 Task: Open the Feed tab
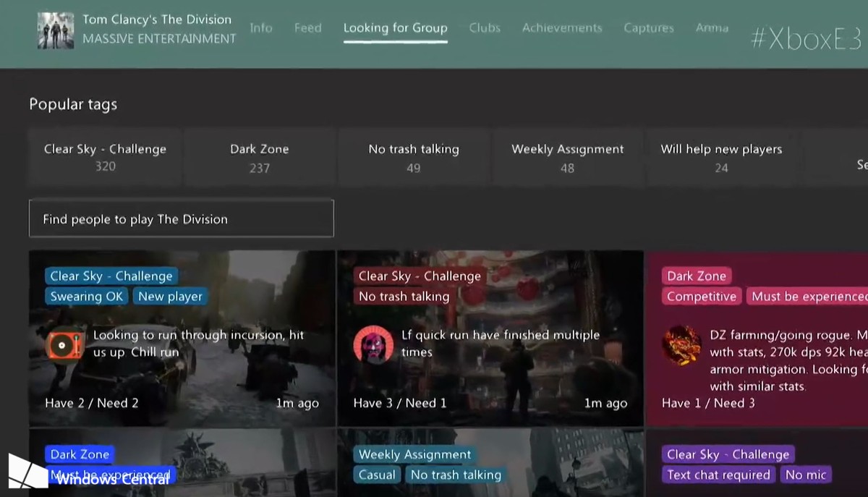coord(307,28)
